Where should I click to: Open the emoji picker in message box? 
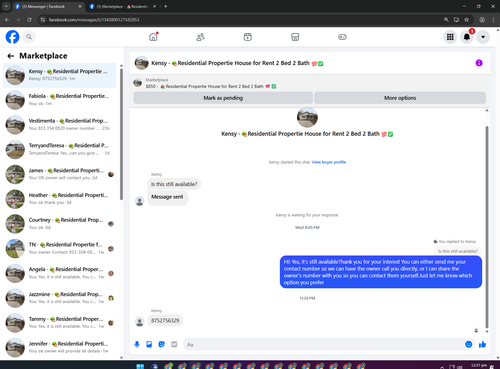(x=468, y=344)
